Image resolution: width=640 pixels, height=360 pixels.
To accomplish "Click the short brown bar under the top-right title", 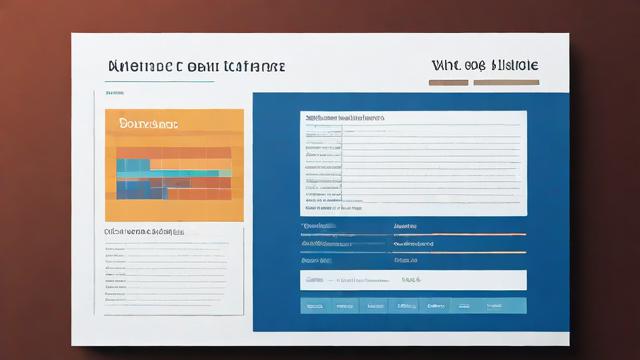I will click(x=448, y=83).
